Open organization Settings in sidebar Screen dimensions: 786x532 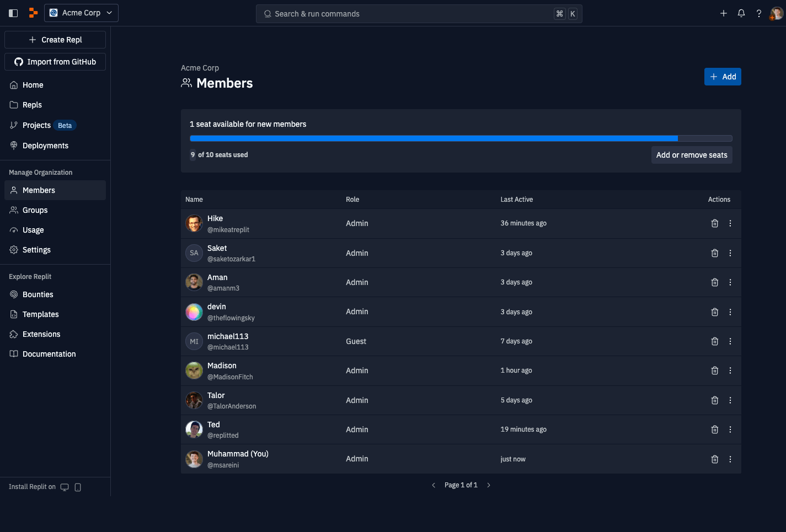[55, 250]
